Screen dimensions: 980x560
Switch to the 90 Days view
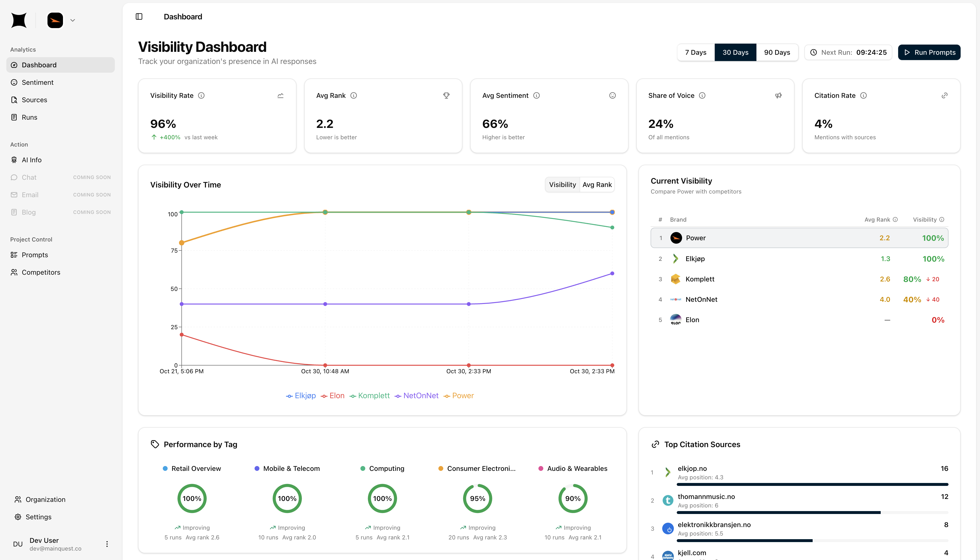click(x=777, y=52)
